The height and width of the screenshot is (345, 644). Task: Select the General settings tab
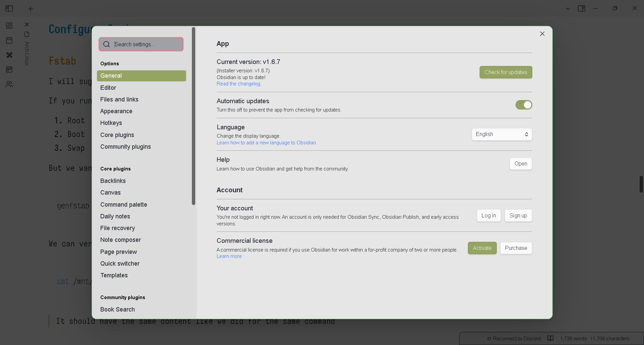(x=142, y=76)
